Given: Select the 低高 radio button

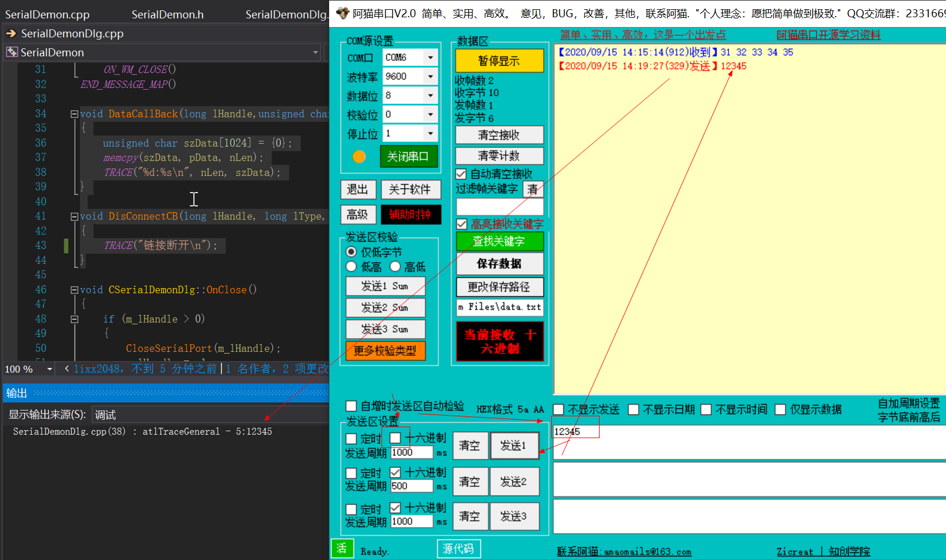Looking at the screenshot, I should tap(351, 267).
